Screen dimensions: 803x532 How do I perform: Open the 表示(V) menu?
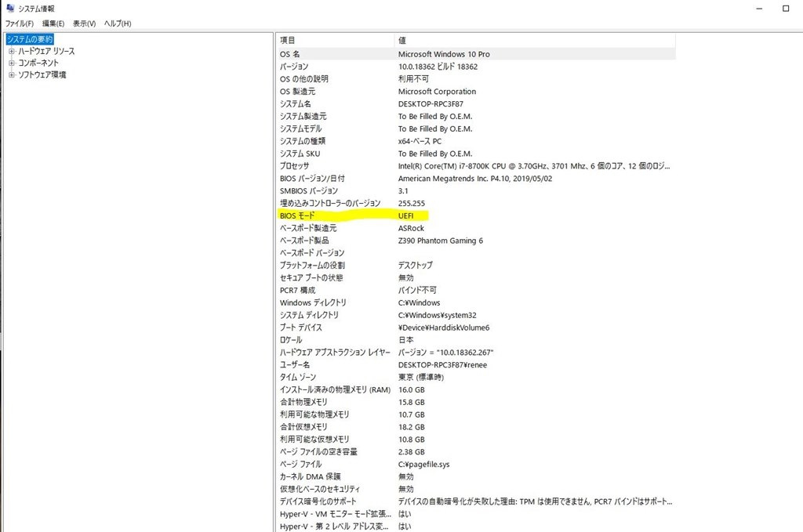pos(84,24)
